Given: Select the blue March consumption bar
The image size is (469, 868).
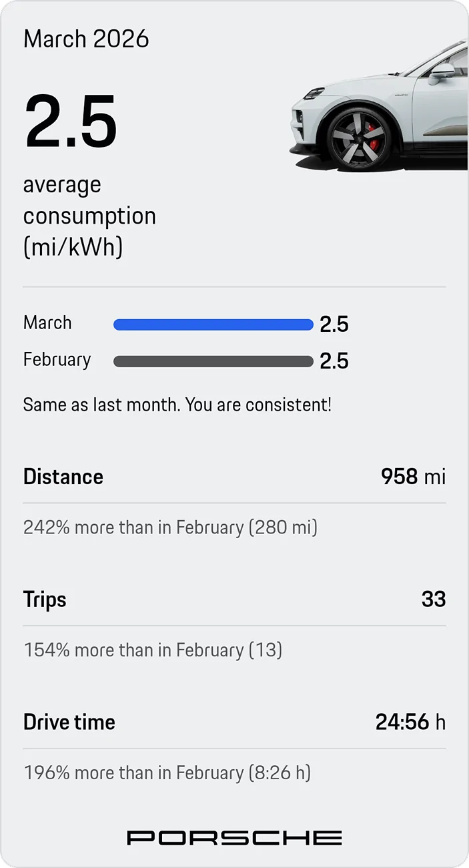Looking at the screenshot, I should (x=213, y=324).
